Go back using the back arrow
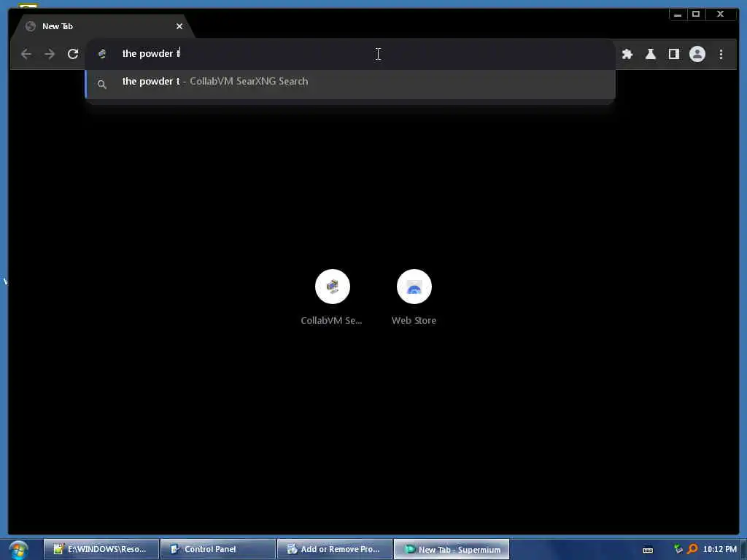747x560 pixels. 26,54
